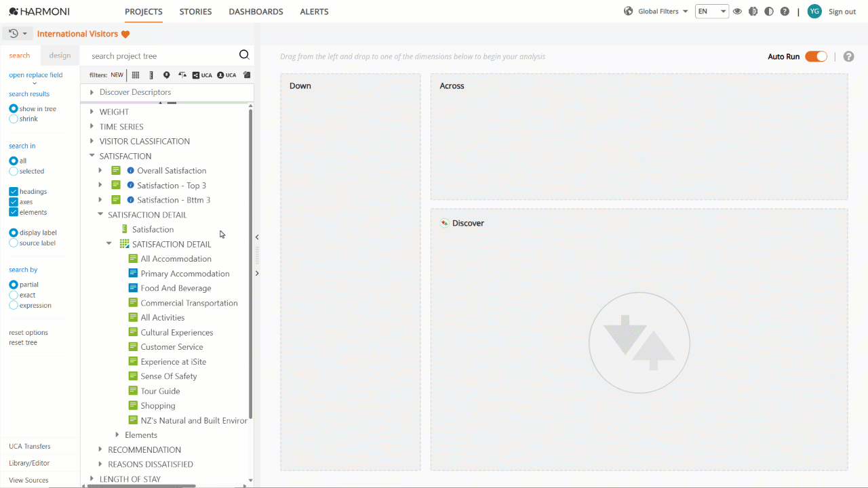
Task: Expand the REASONS DISSATISFIED node
Action: [x=100, y=464]
